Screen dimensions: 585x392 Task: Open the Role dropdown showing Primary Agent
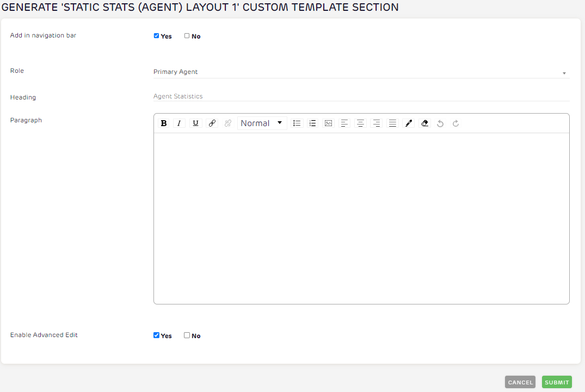click(361, 72)
